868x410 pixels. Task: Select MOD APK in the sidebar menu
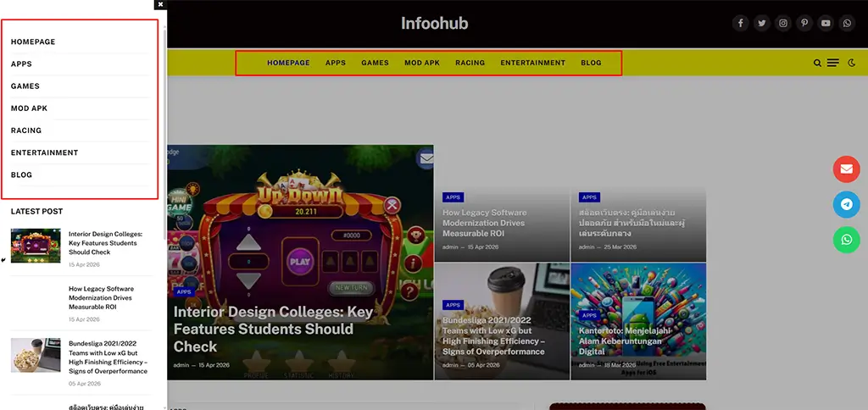[x=30, y=108]
